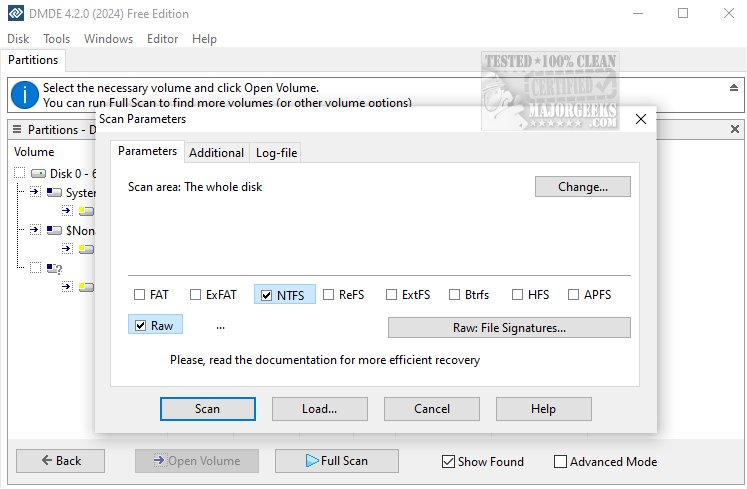Click arrow marker under System row
Image resolution: width=747 pixels, height=489 pixels.
(67, 211)
